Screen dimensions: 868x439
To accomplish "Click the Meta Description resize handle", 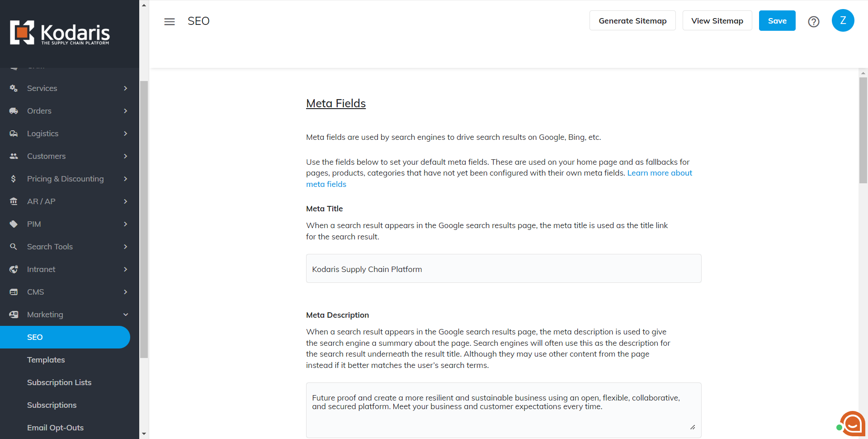I will click(693, 427).
